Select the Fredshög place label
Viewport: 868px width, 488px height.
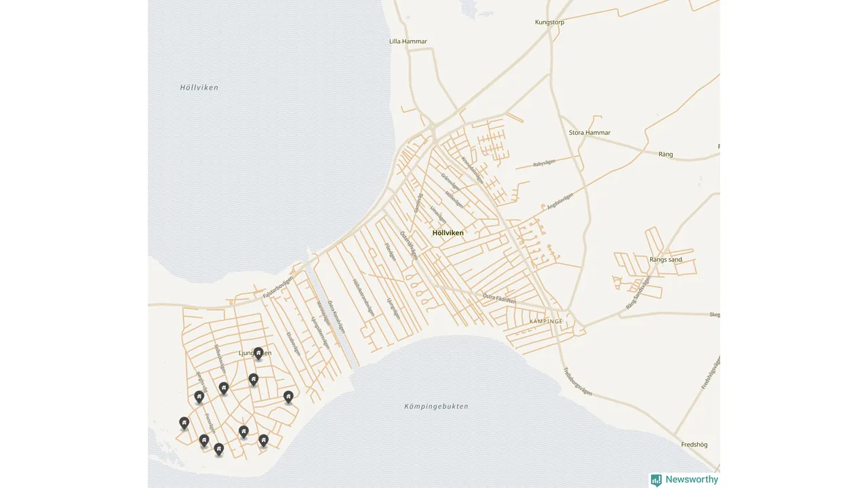[694, 445]
